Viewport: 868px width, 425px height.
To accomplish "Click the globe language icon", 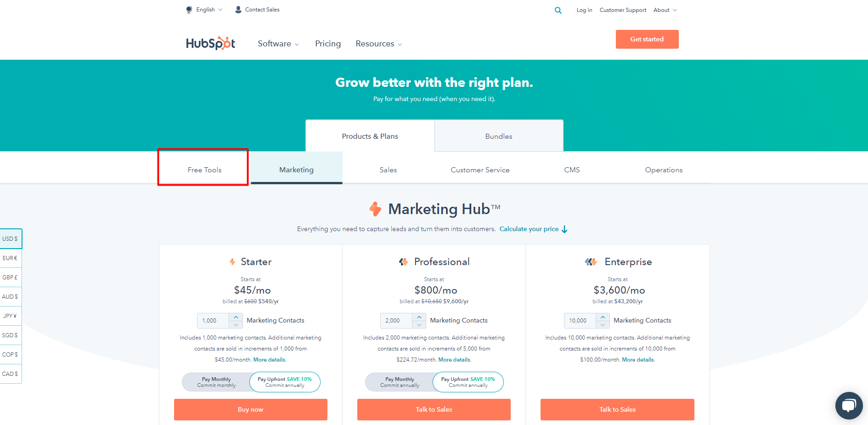I will 189,10.
